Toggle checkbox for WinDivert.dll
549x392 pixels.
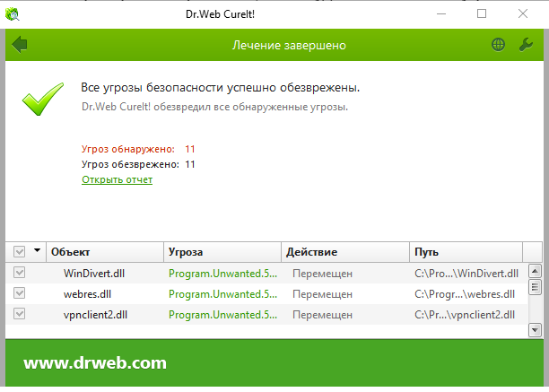(19, 273)
